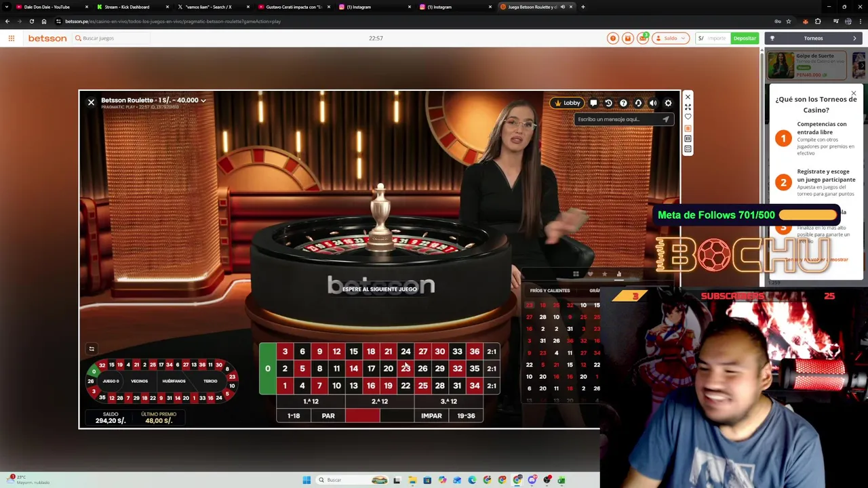The image size is (868, 488).
Task: Bet on the bottom row 2:1 column
Action: (492, 386)
